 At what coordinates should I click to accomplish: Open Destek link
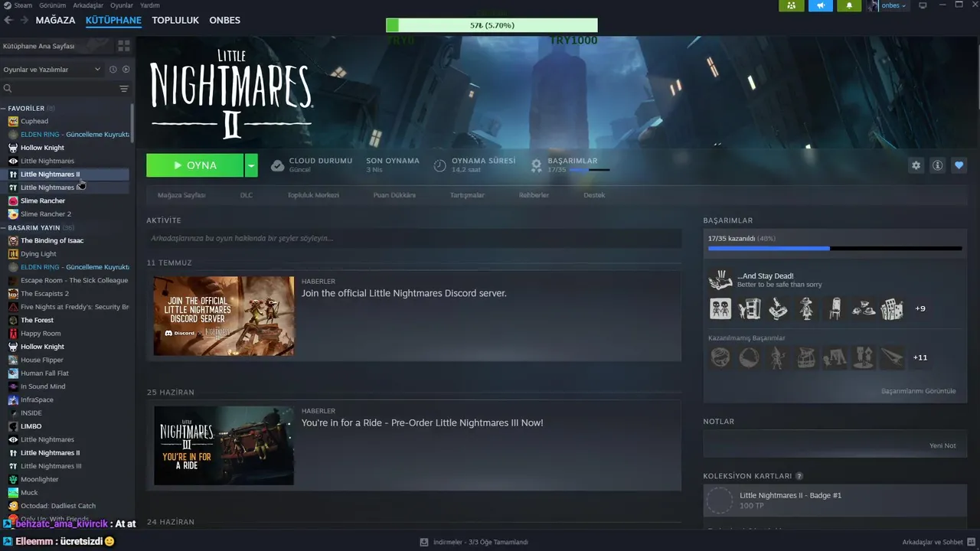pyautogui.click(x=594, y=195)
